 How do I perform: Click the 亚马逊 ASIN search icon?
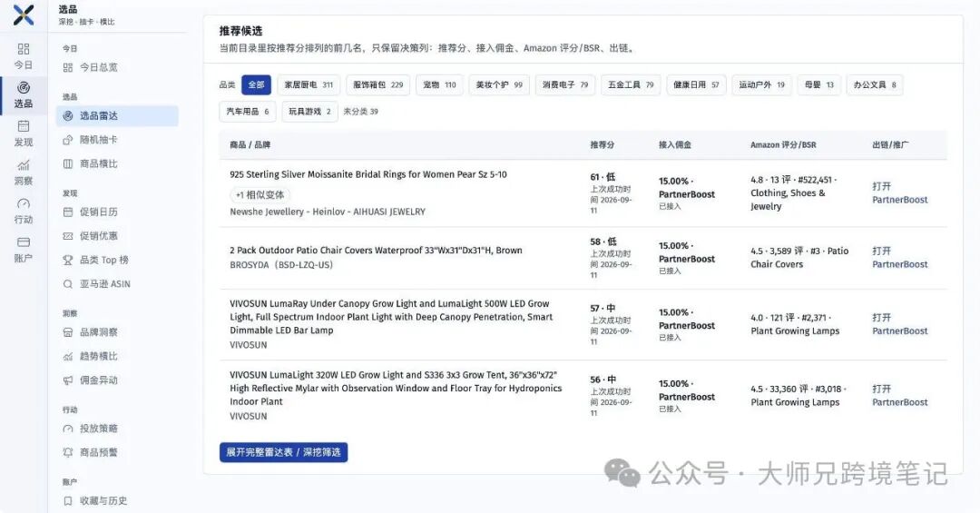[x=68, y=284]
